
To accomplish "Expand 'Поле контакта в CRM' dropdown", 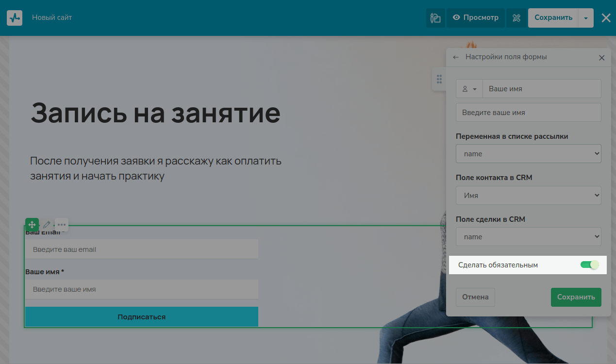I will [x=528, y=196].
